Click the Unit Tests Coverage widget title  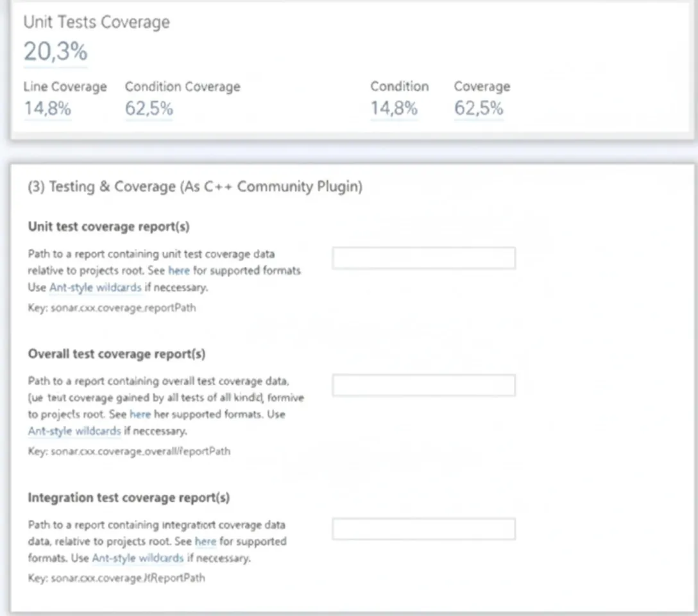click(97, 22)
